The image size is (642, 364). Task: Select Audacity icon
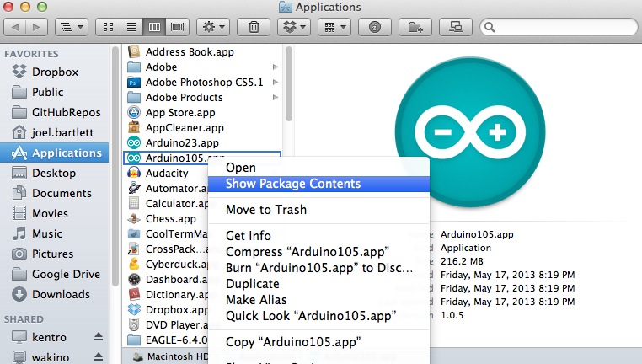(x=134, y=173)
